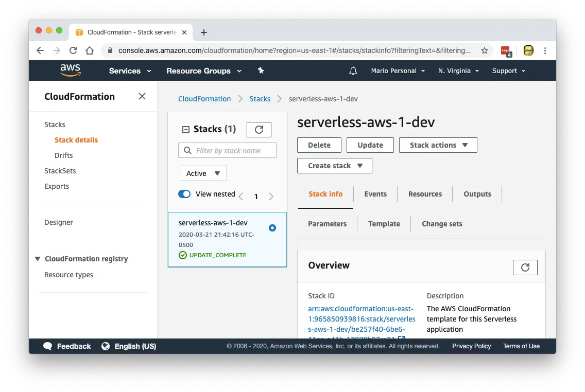Screen dimensions: 585x392
Task: Go back in browser history
Action: (x=40, y=50)
